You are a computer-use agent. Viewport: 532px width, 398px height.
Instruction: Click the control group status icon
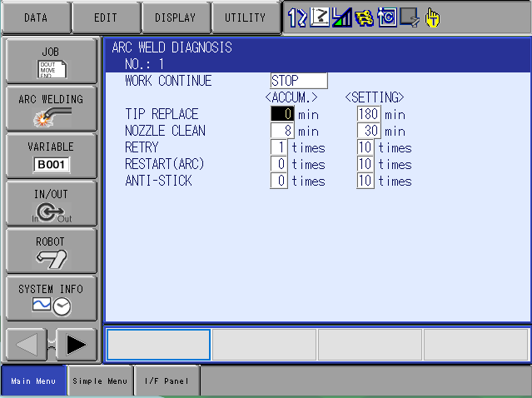(x=297, y=17)
